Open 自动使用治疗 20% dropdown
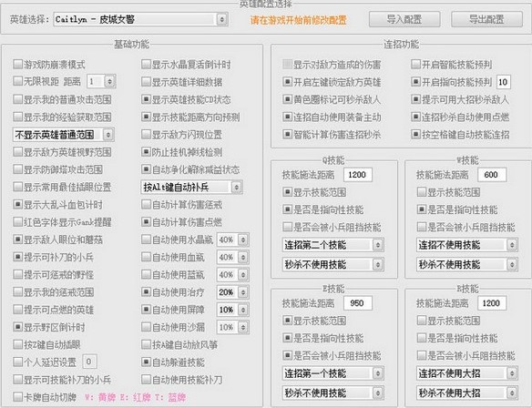This screenshot has height=408, width=532. (233, 292)
